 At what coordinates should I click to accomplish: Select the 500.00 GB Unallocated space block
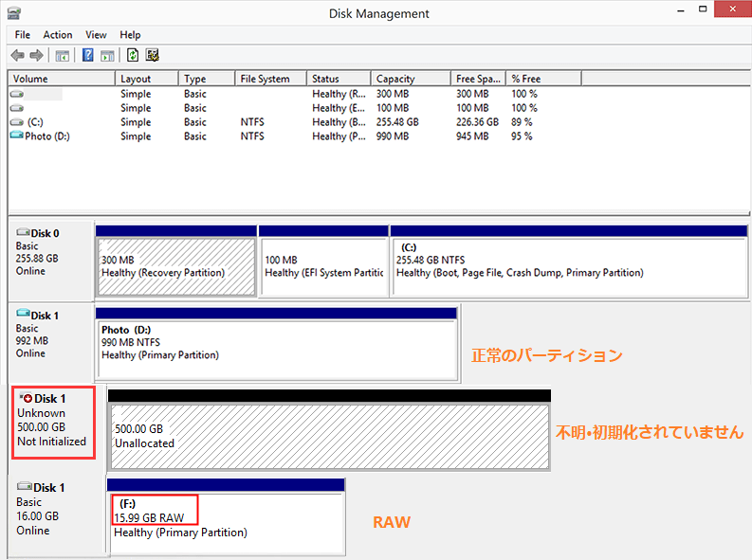pyautogui.click(x=328, y=436)
